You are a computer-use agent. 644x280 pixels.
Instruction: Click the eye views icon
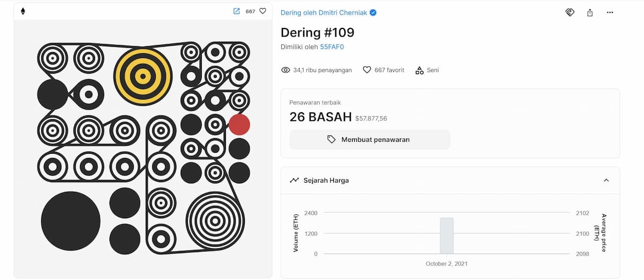click(286, 70)
